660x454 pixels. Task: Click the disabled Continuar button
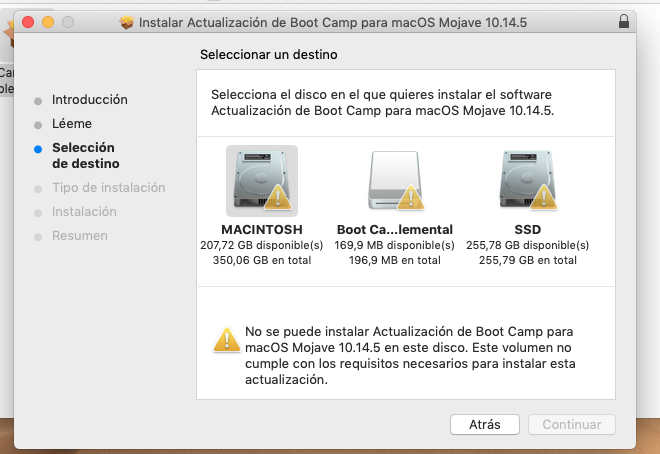pyautogui.click(x=571, y=424)
